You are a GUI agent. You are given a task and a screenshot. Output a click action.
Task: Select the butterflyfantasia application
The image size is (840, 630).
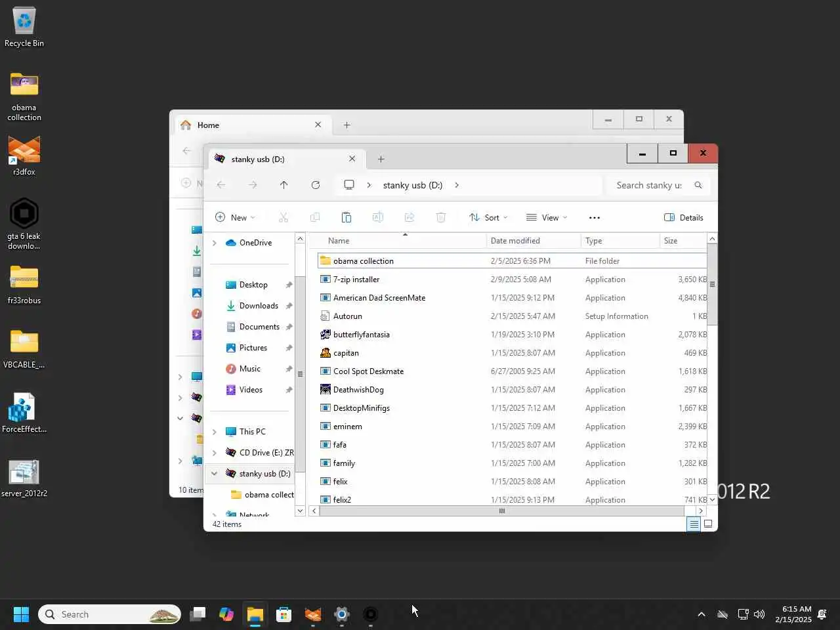[x=512, y=335]
